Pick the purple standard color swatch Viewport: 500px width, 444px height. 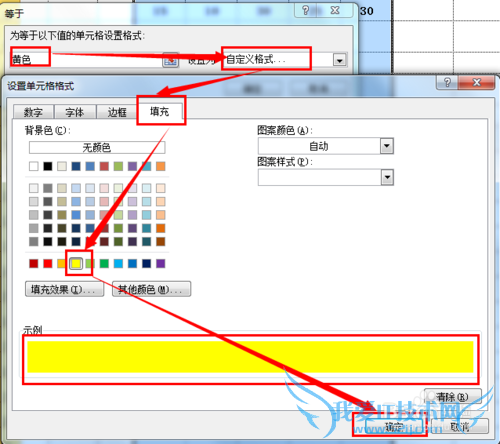[x=161, y=264]
